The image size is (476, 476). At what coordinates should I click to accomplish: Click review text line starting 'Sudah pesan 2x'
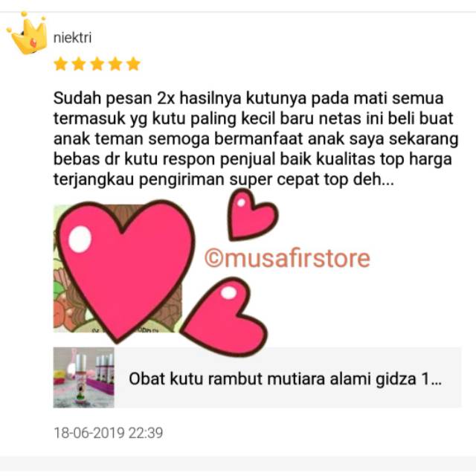pos(248,99)
